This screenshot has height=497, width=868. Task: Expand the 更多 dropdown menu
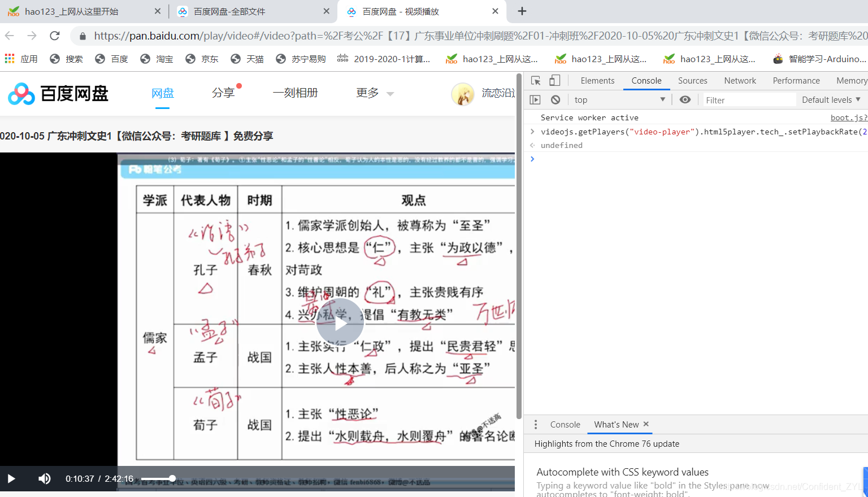[375, 93]
